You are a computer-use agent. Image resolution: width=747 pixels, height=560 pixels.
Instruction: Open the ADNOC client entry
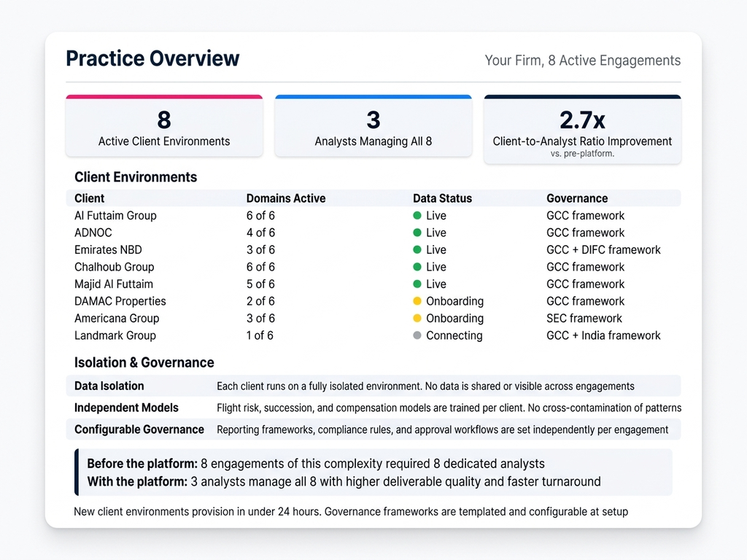tap(93, 233)
